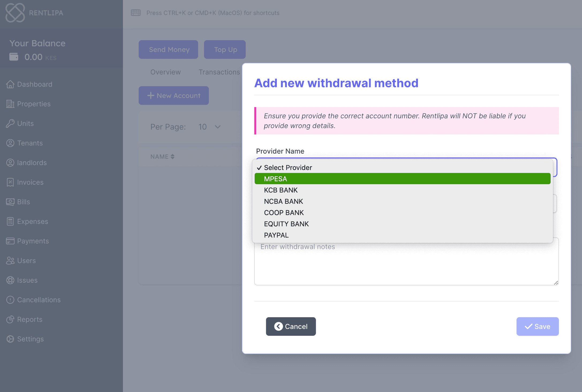The width and height of the screenshot is (582, 392).
Task: Click the Reports pie chart icon
Action: (x=10, y=319)
